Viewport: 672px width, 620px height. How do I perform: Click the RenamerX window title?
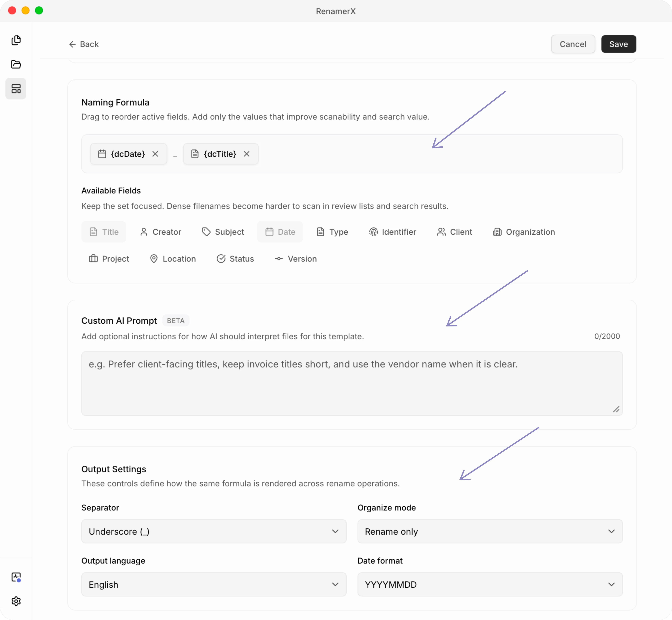(336, 11)
